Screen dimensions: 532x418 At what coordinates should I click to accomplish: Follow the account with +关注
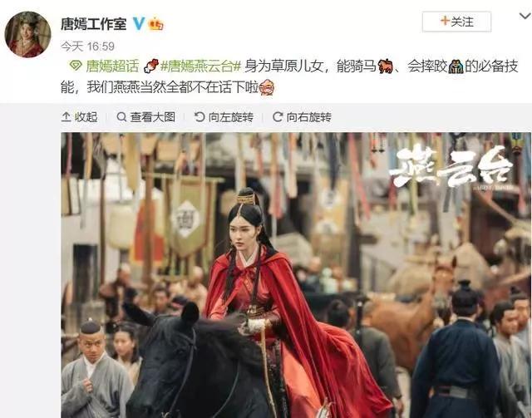click(x=456, y=22)
